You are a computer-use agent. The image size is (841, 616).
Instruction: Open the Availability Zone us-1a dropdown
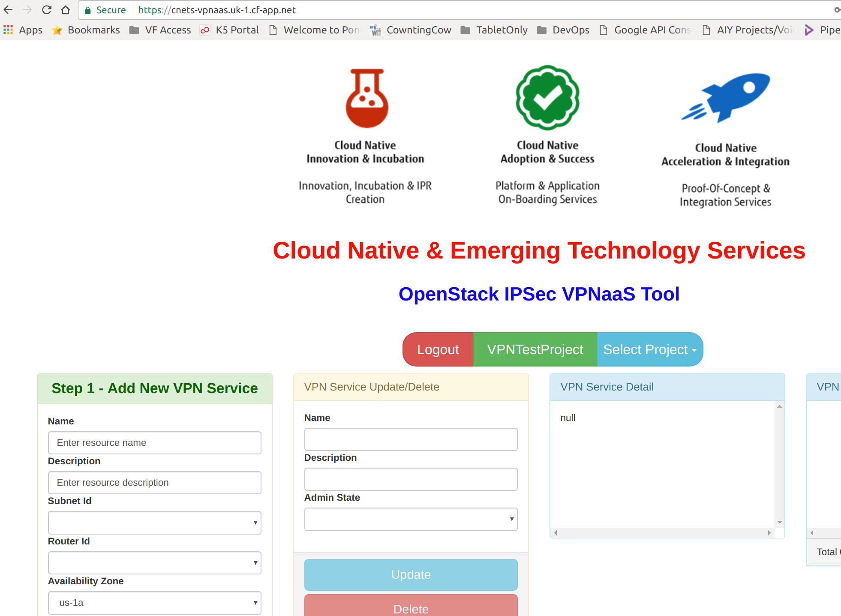click(x=155, y=603)
